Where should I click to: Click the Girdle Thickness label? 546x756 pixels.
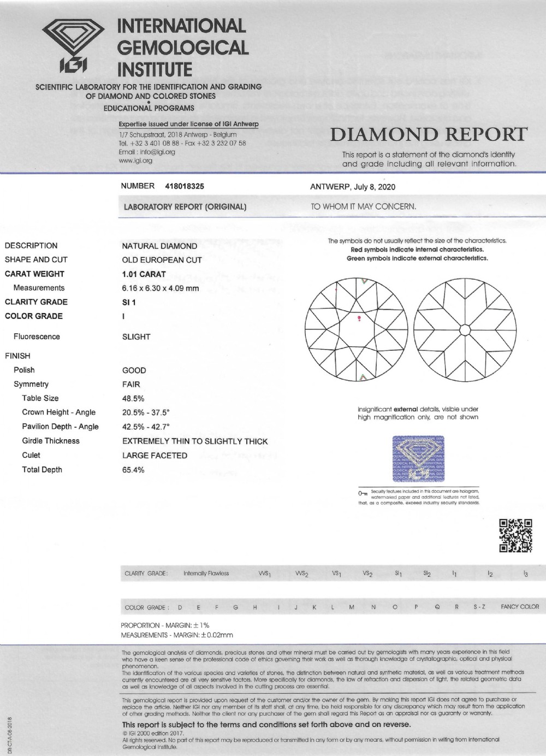point(51,441)
